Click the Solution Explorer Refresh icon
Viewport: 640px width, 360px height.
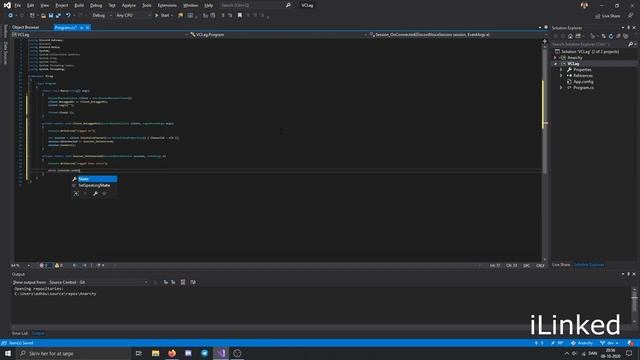[611, 36]
